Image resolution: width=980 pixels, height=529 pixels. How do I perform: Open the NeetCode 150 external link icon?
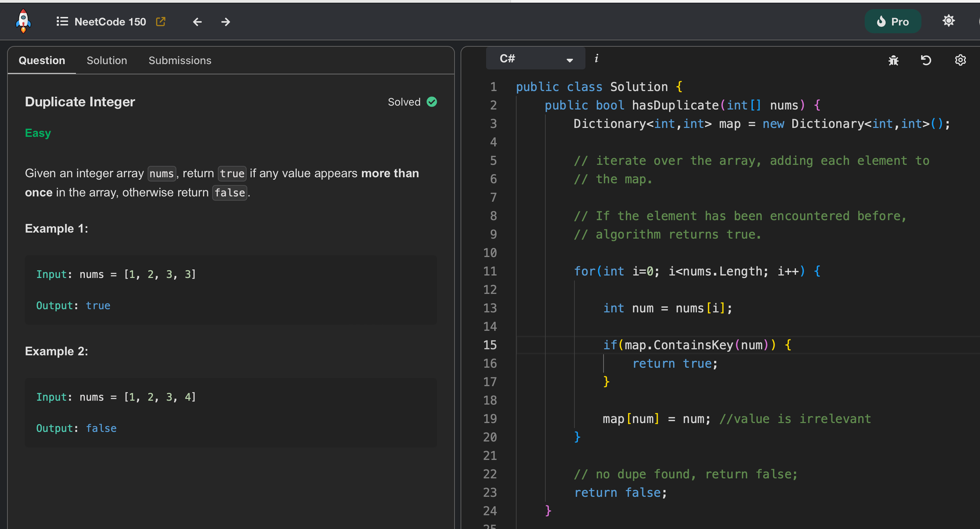(161, 22)
